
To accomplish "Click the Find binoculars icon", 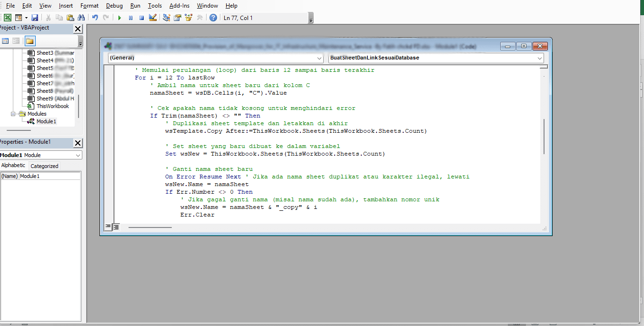I will [x=81, y=18].
